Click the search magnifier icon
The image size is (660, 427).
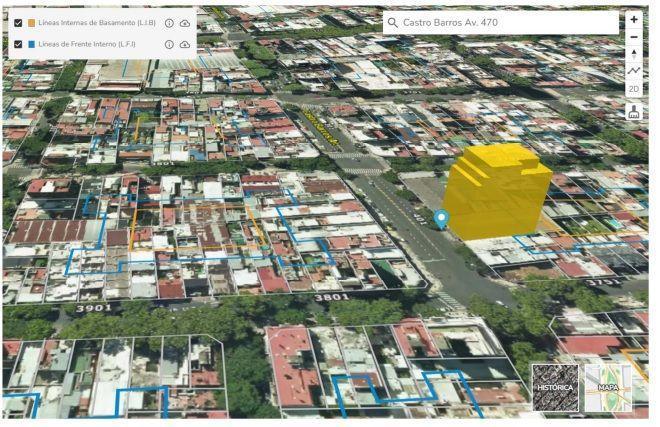click(x=392, y=23)
